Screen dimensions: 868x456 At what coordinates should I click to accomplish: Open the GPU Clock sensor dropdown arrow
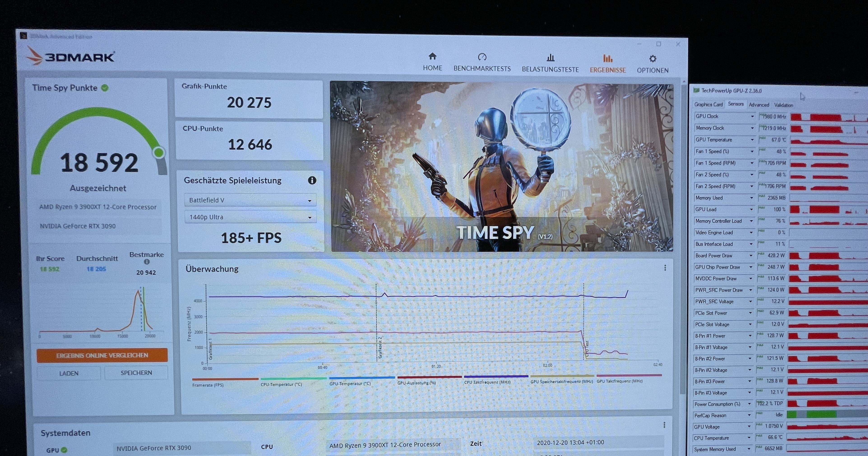(x=752, y=116)
